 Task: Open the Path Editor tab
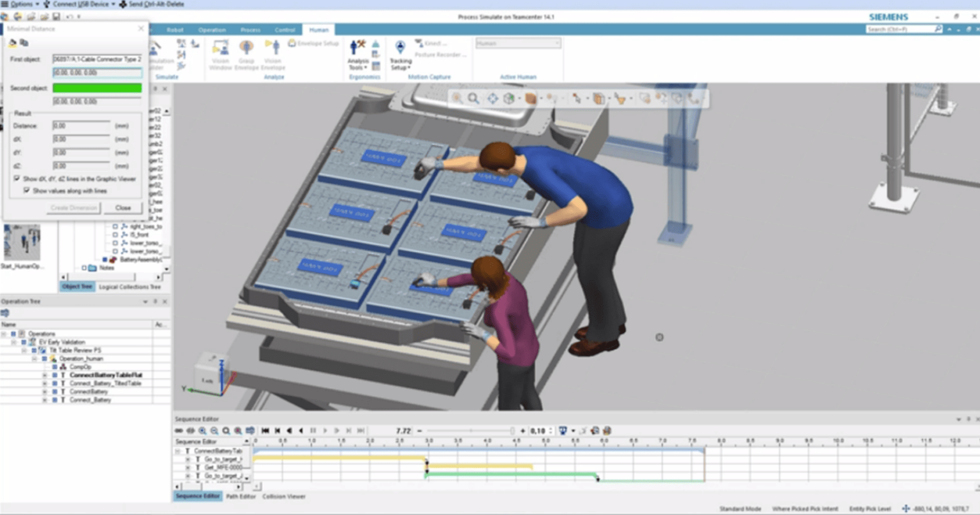pyautogui.click(x=242, y=496)
